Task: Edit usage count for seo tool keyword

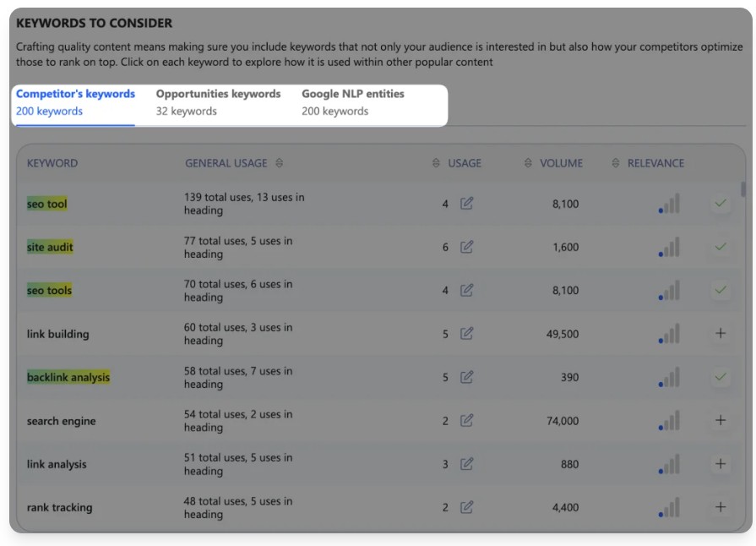Action: pos(466,204)
